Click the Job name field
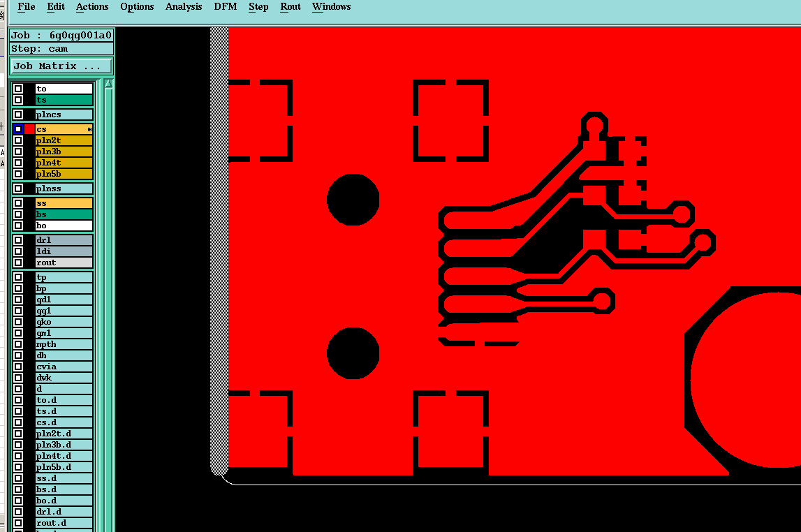This screenshot has height=532, width=801. pos(61,35)
